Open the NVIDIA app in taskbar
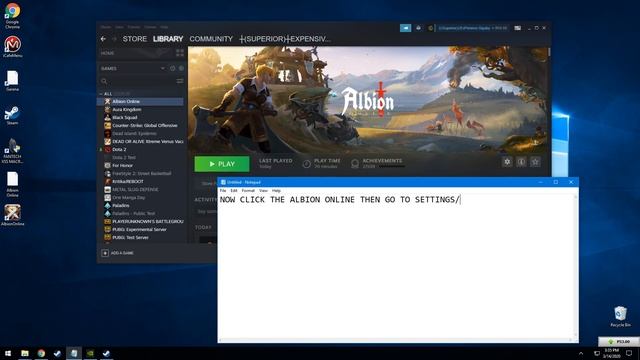 (x=90, y=353)
